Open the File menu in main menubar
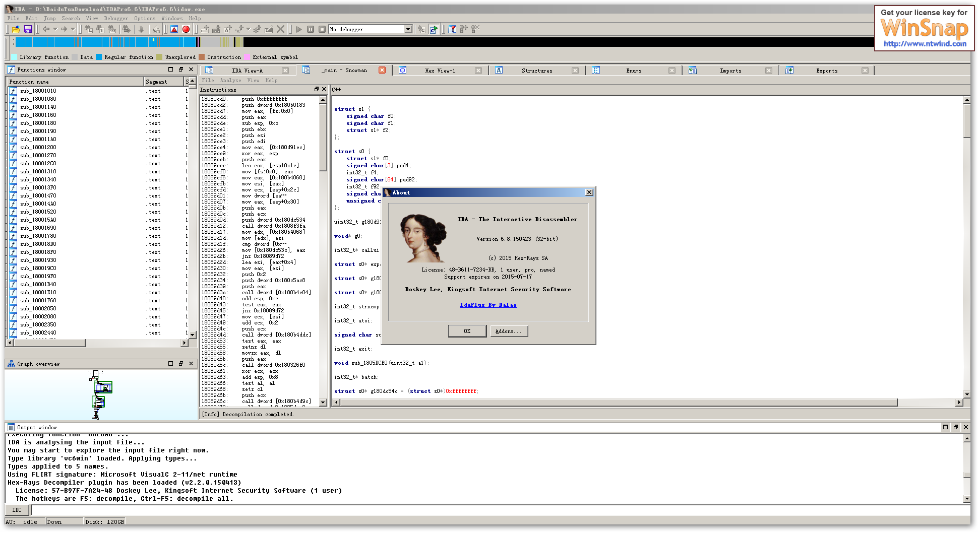This screenshot has width=980, height=534. pyautogui.click(x=14, y=18)
